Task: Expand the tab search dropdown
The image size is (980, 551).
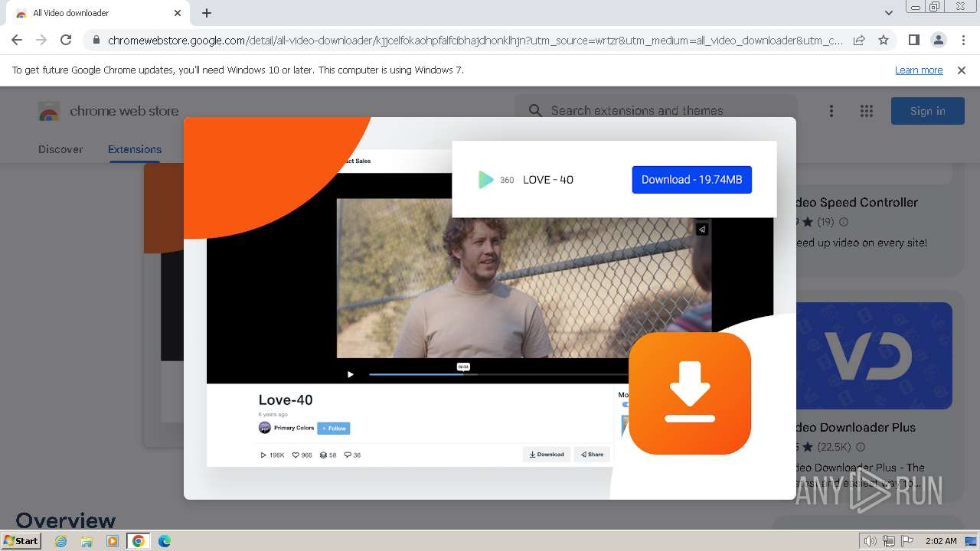Action: pyautogui.click(x=888, y=13)
